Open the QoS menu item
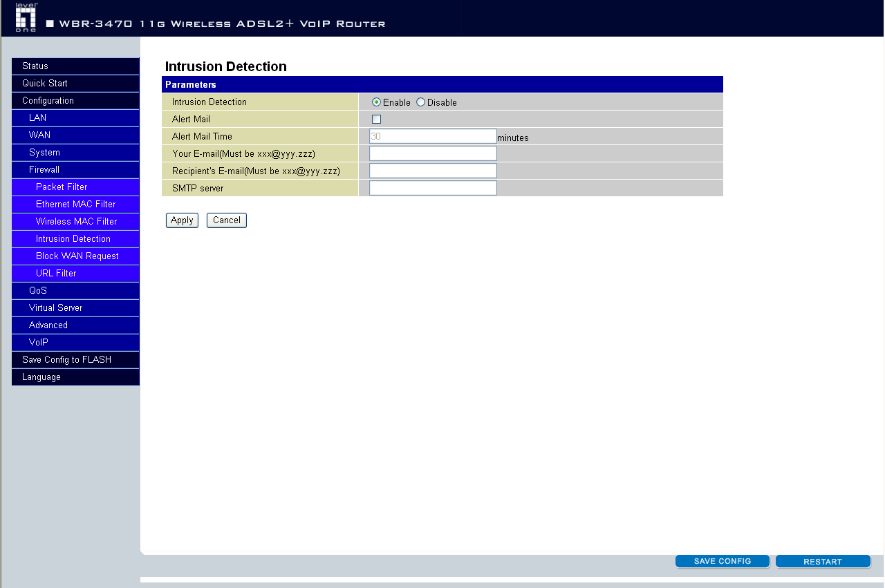 [x=75, y=291]
